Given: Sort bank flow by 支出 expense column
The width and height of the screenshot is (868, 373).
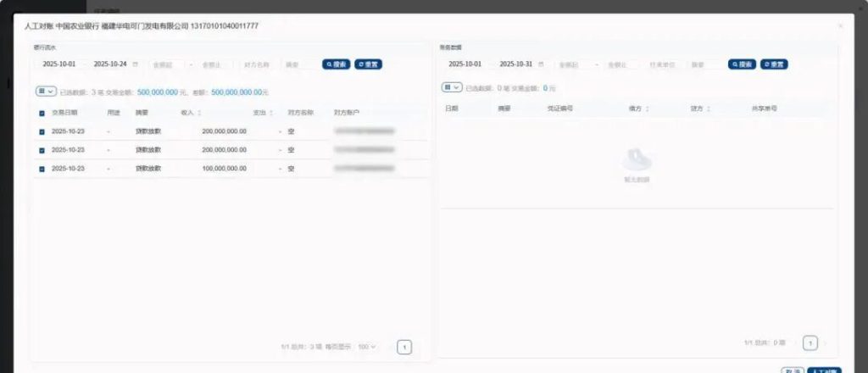Looking at the screenshot, I should pyautogui.click(x=271, y=113).
